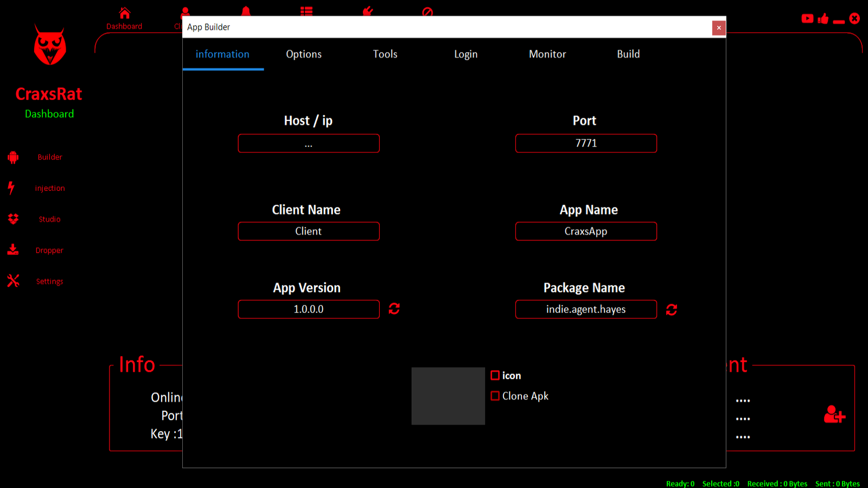Screen dimensions: 868x488
Task: Open the list icon in top navigation
Action: [307, 11]
